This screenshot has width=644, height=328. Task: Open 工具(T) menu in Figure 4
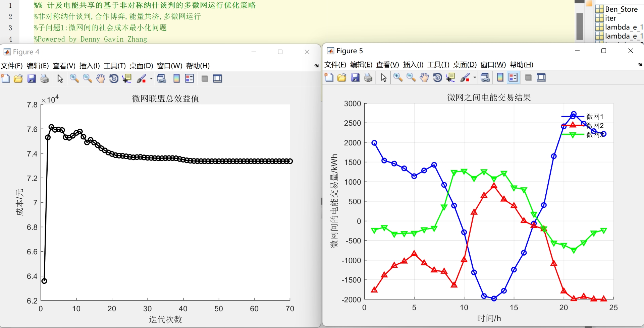pyautogui.click(x=115, y=66)
